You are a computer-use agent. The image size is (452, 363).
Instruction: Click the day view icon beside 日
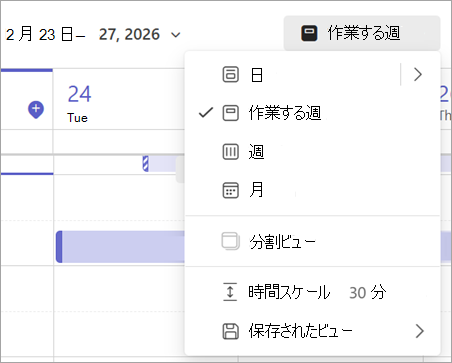pyautogui.click(x=230, y=74)
